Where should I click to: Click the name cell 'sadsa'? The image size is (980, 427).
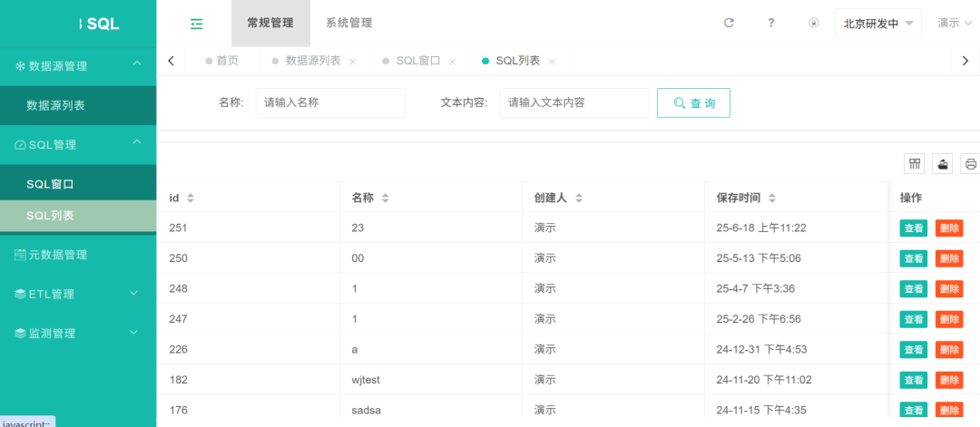click(x=367, y=410)
